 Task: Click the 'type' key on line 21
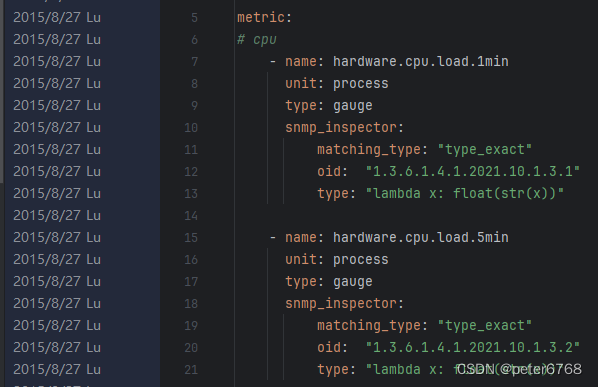[x=333, y=370]
